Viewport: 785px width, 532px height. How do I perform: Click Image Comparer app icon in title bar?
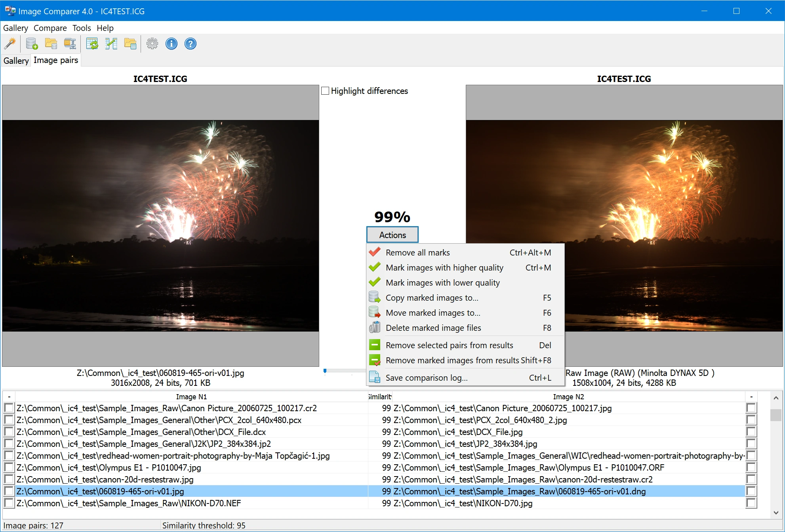pyautogui.click(x=10, y=11)
